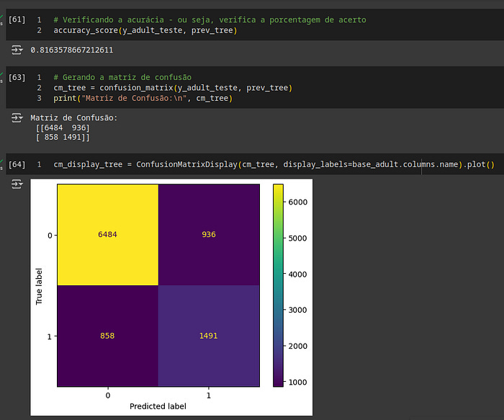Click the comment '# Gerando a matriz de confusão'

pos(122,78)
